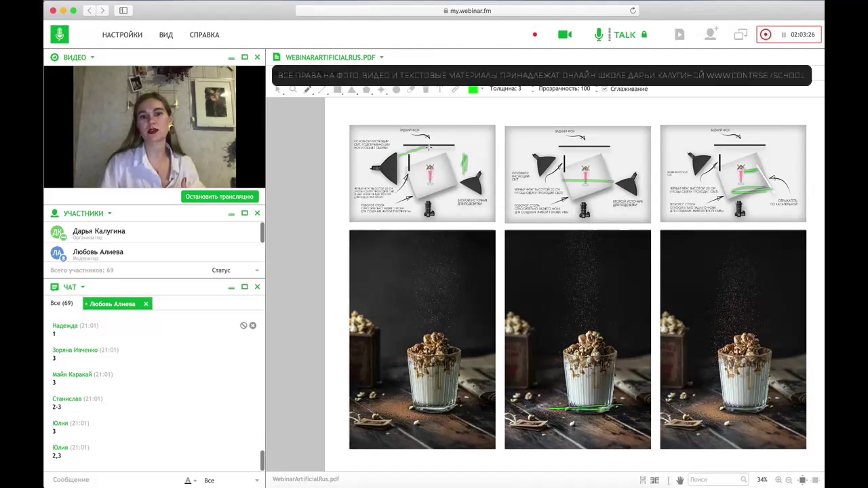Toggle the Сглаживание checkbox
Screen dimensions: 868x488
pos(604,89)
